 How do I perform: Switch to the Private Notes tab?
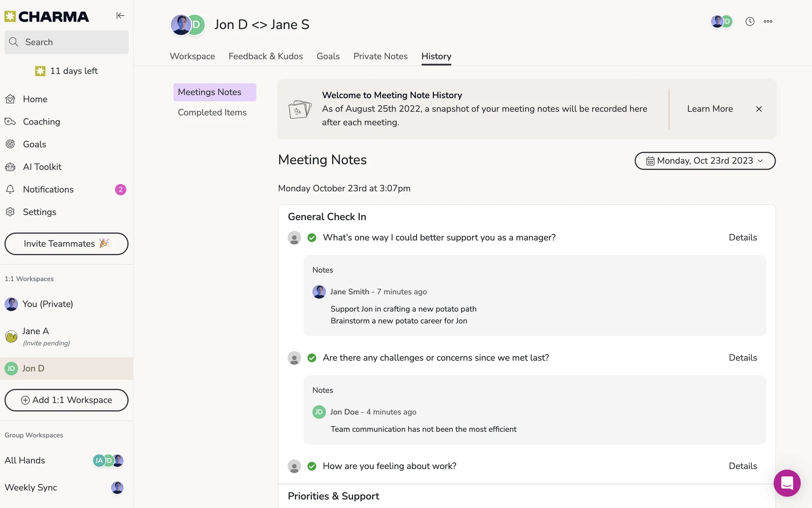coord(380,56)
